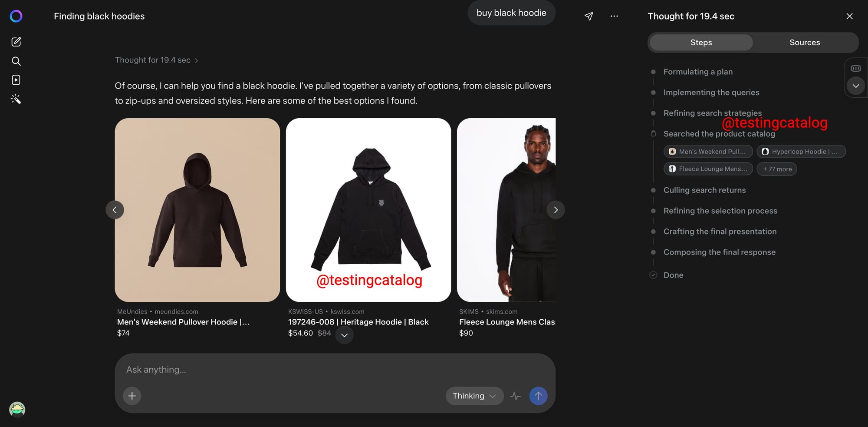Click the kswiss.com source label
The image size is (868, 427).
(x=347, y=311)
